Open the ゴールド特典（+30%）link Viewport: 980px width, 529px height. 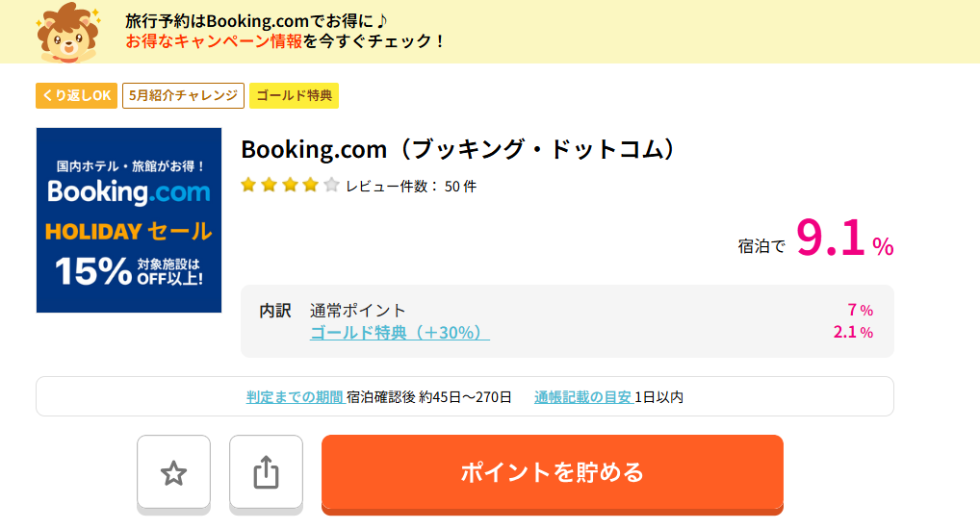(400, 332)
